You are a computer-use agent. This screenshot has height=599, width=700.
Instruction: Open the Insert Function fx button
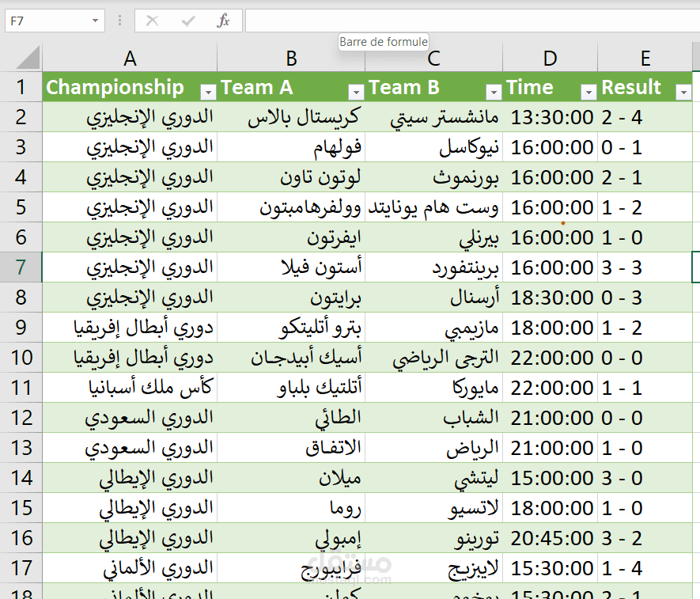(223, 21)
